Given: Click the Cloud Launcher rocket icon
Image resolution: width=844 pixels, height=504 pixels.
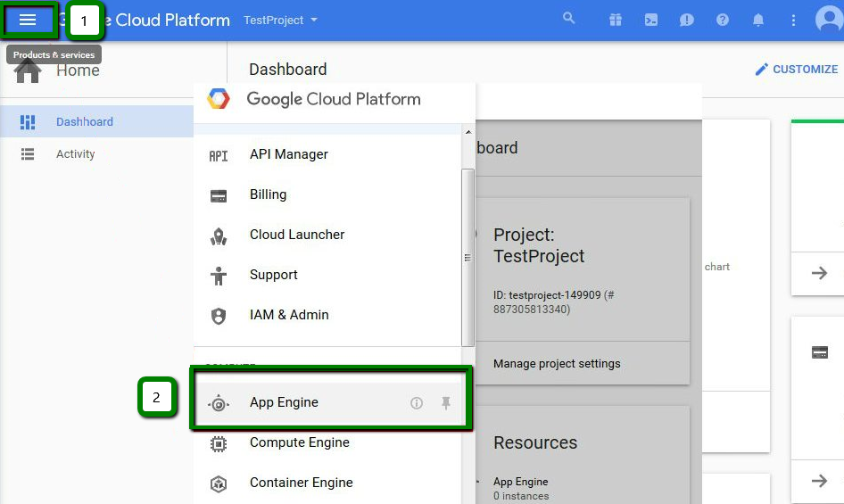Looking at the screenshot, I should (218, 236).
